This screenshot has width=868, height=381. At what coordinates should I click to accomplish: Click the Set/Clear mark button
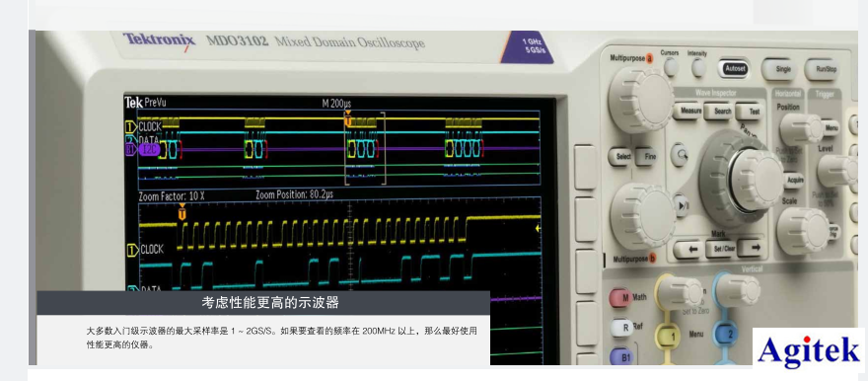720,249
